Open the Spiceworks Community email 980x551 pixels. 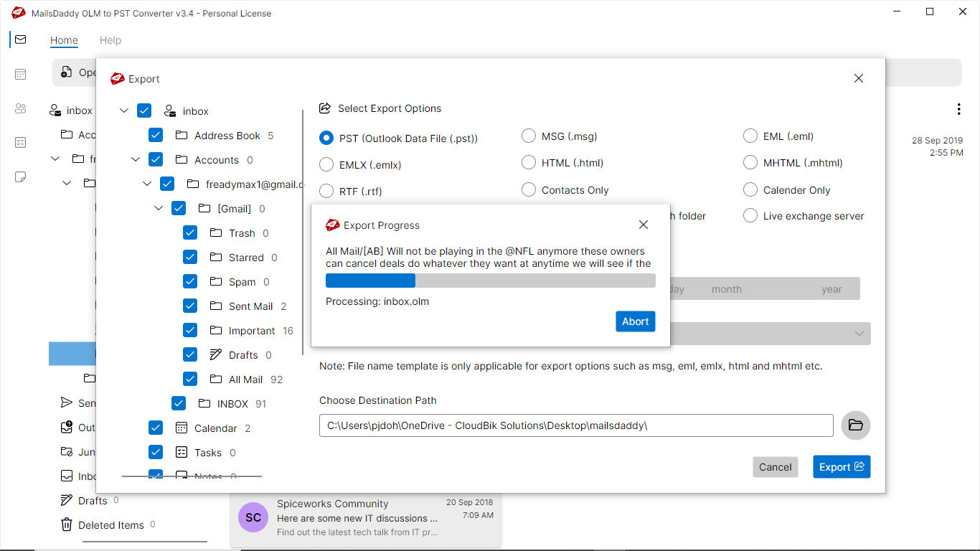click(366, 519)
